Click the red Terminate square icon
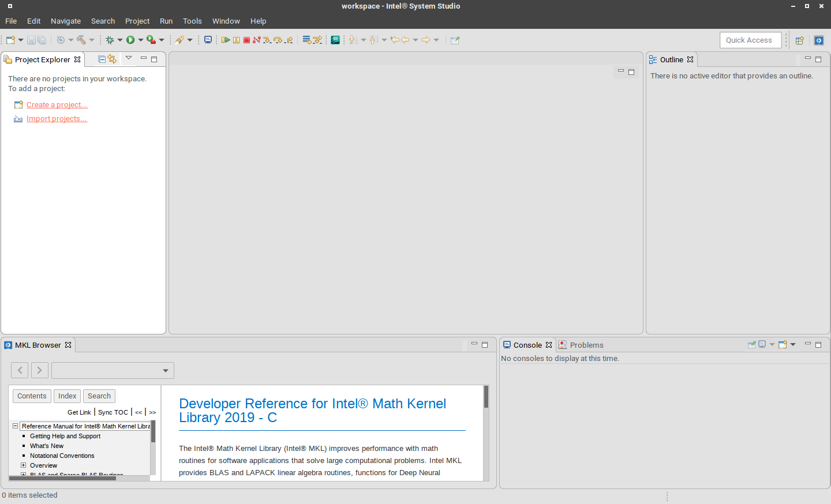Screen dimensions: 831x504 (x=246, y=40)
